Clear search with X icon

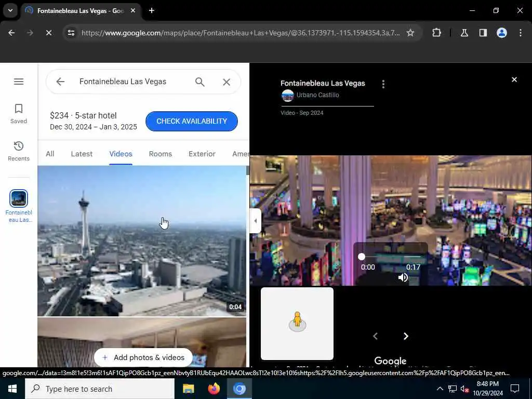tap(227, 82)
